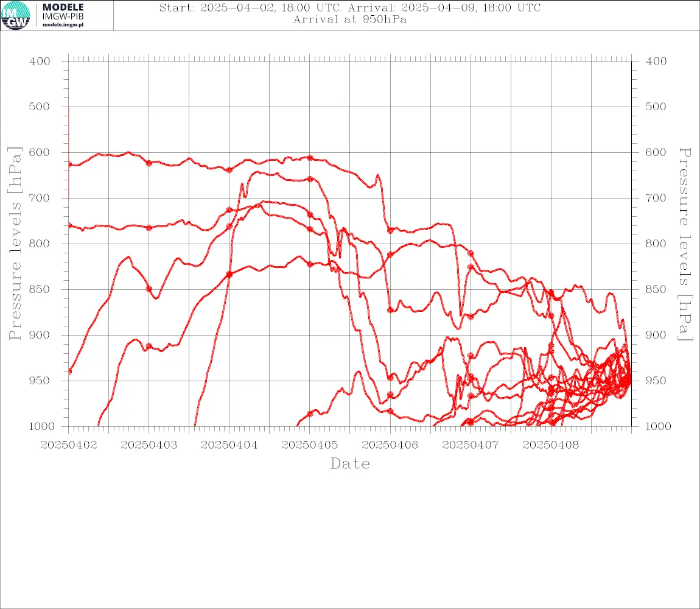The width and height of the screenshot is (700, 609).
Task: Click left y-axis label 400
Action: coord(40,62)
